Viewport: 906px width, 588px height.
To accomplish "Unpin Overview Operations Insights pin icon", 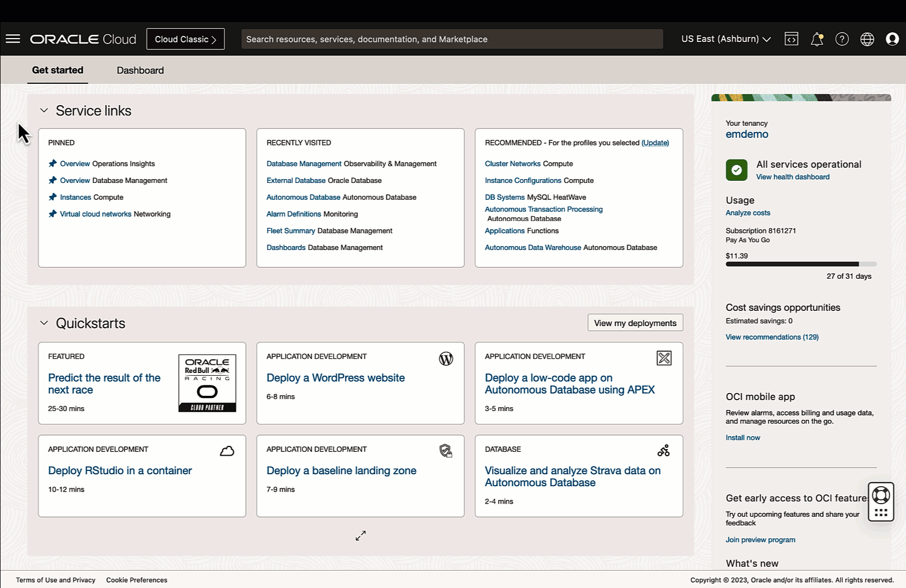I will pyautogui.click(x=53, y=163).
